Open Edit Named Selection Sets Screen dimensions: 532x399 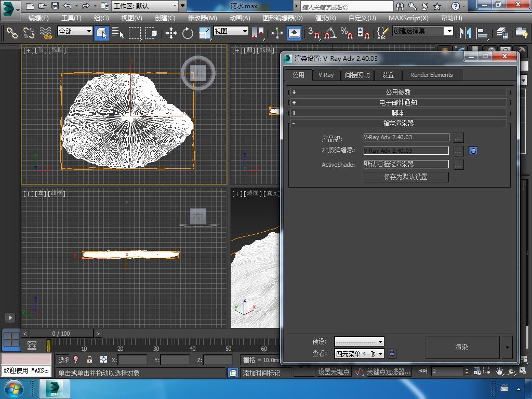[x=382, y=33]
